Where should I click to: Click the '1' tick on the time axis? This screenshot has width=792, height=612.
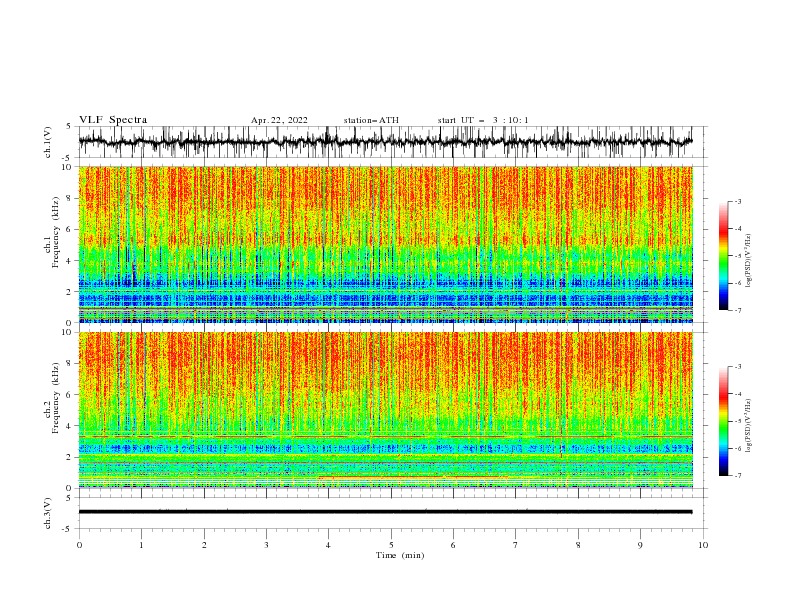tap(141, 545)
